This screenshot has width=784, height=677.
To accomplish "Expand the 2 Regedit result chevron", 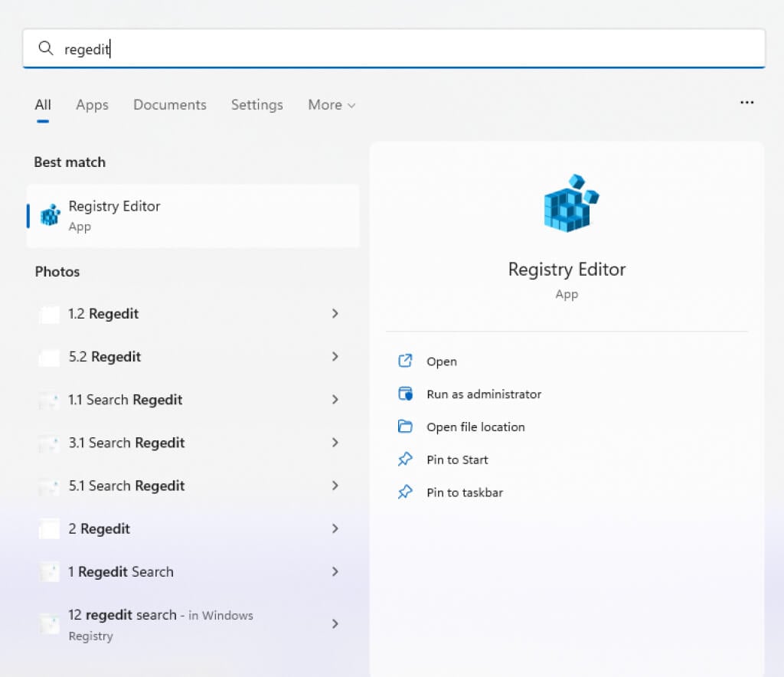I will coord(335,528).
